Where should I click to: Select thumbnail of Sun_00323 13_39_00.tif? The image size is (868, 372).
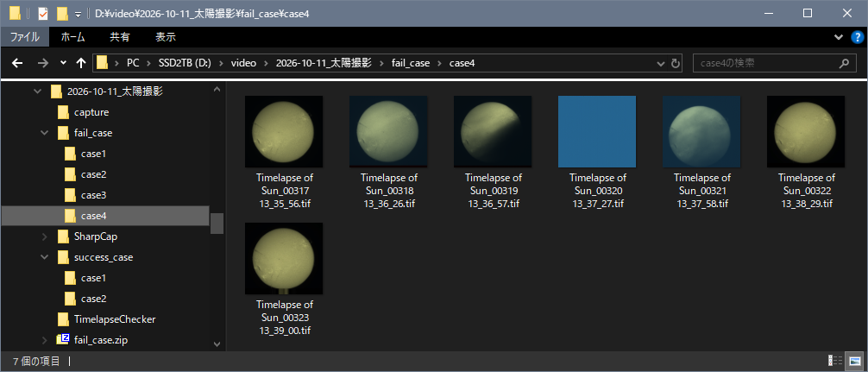pos(284,259)
